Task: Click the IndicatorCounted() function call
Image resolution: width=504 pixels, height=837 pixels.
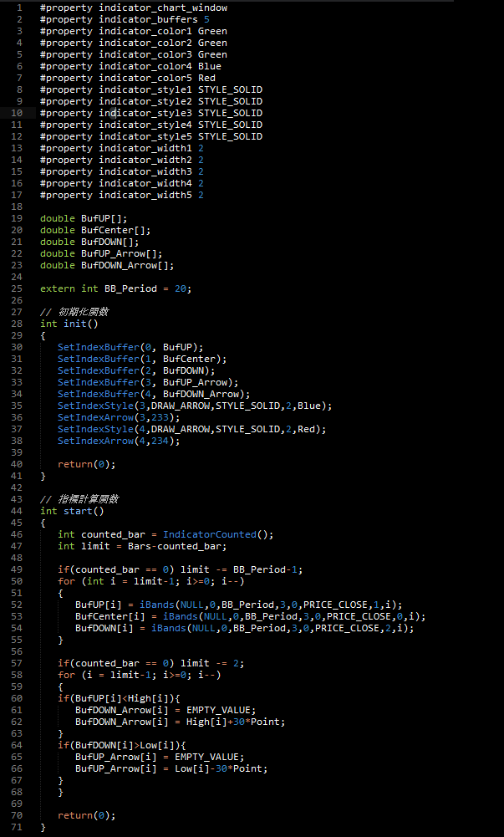Action: [x=218, y=534]
